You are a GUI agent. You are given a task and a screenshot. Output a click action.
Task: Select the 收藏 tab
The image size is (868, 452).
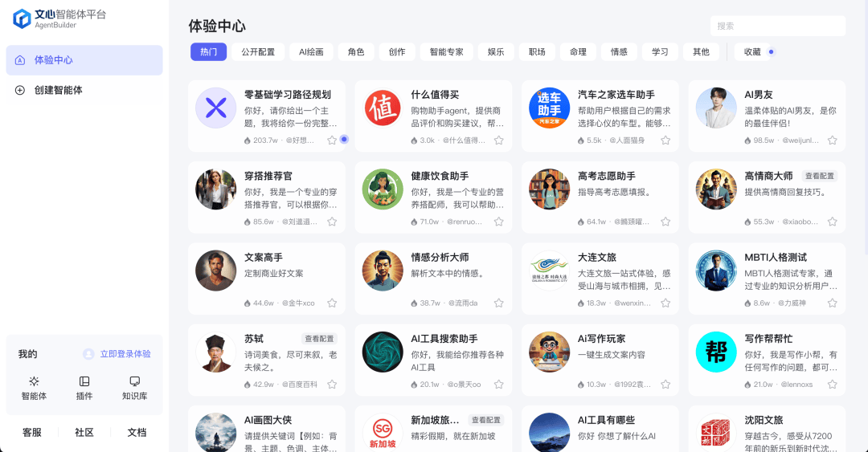(752, 51)
